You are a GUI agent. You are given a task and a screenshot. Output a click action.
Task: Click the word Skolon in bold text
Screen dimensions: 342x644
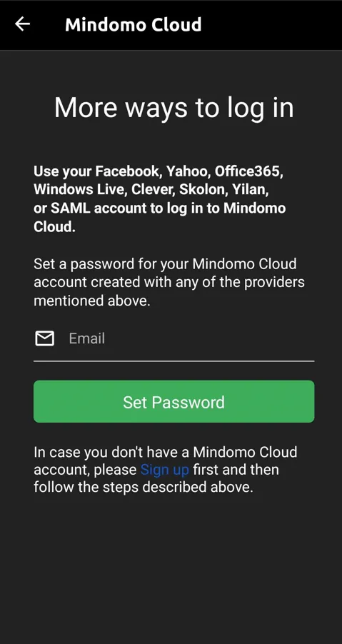(203, 190)
